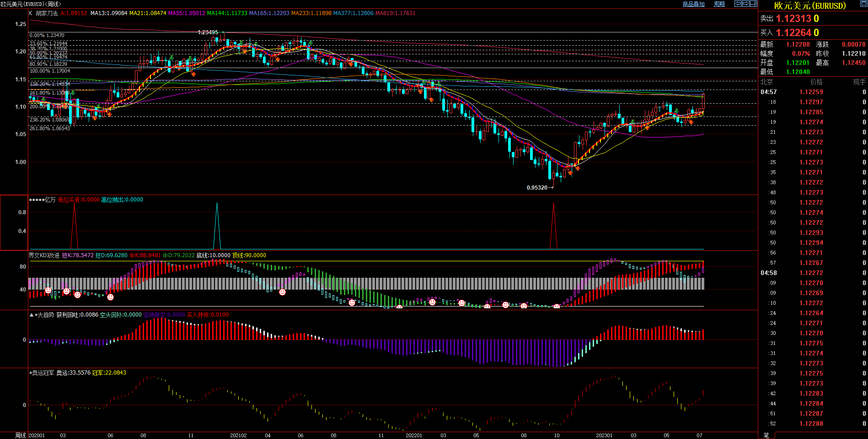868x439 pixels.
Task: Select the 笔 tab at bottom
Action: tap(766, 435)
